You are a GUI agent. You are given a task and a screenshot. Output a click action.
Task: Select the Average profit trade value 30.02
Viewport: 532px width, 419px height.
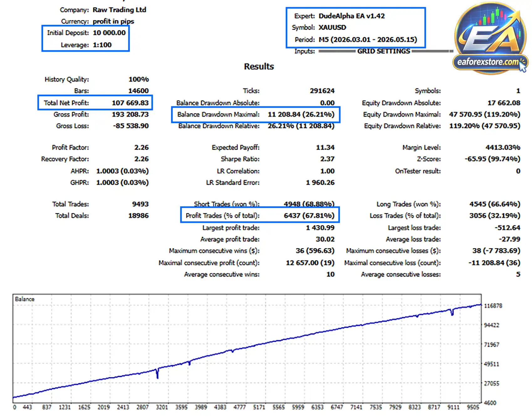pyautogui.click(x=325, y=239)
